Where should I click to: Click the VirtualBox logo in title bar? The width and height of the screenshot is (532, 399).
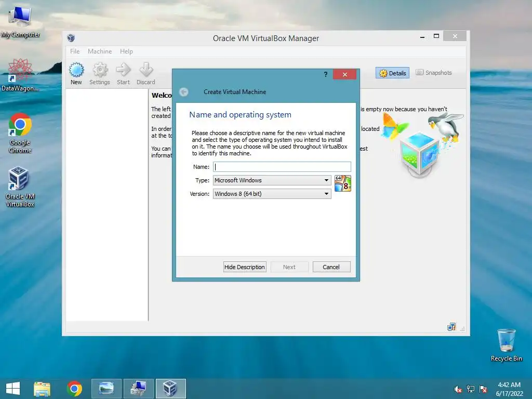pos(71,38)
